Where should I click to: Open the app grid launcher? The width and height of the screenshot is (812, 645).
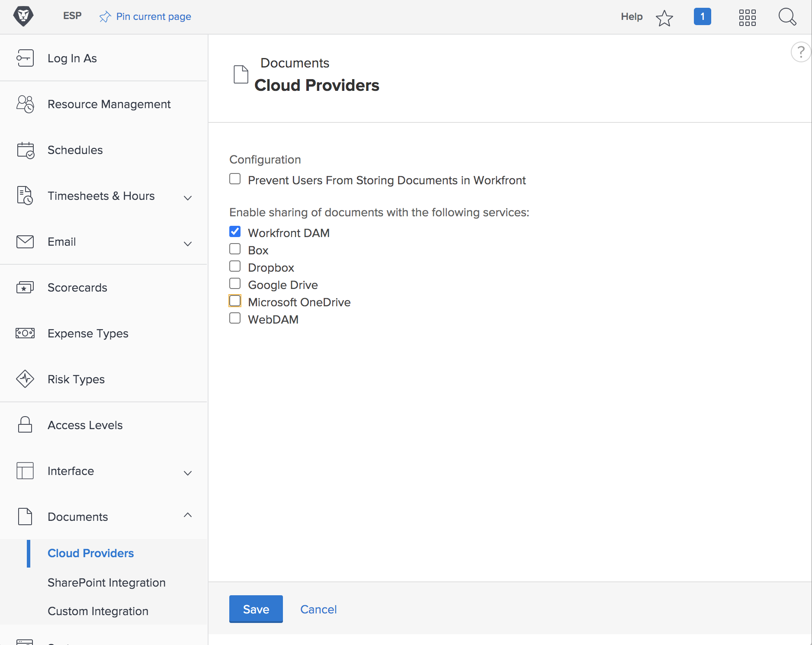(748, 17)
